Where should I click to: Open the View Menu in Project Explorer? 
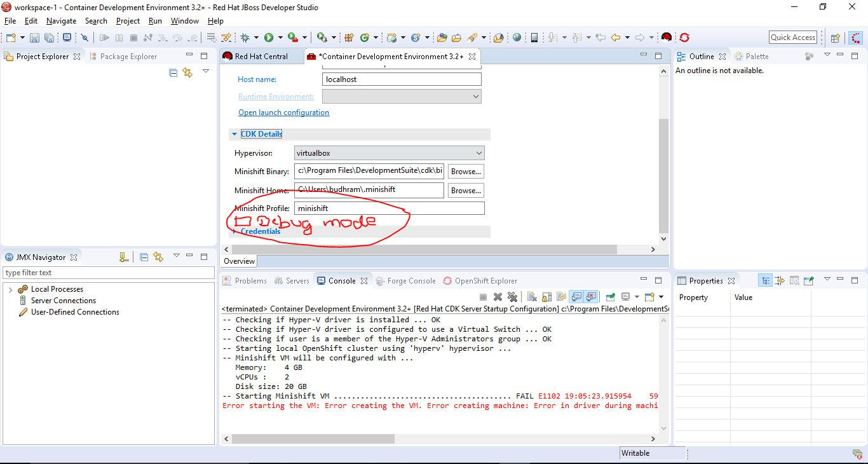click(x=205, y=71)
